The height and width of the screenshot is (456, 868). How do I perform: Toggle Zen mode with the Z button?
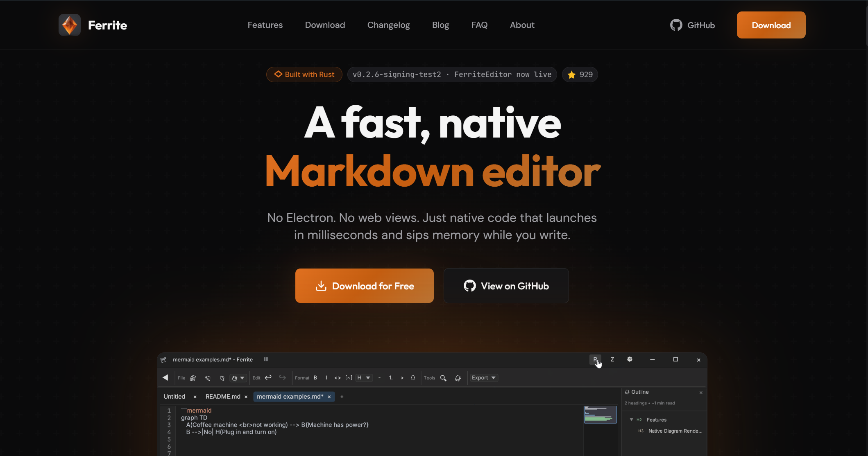pos(612,359)
